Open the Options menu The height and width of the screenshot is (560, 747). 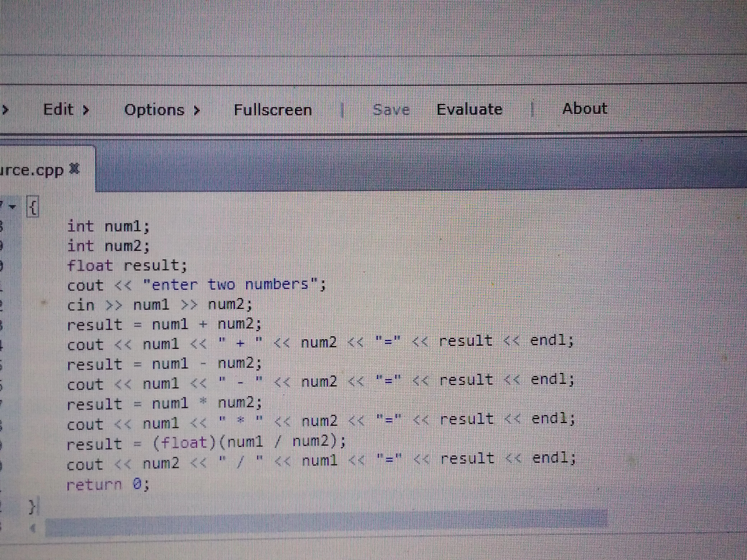coord(154,110)
